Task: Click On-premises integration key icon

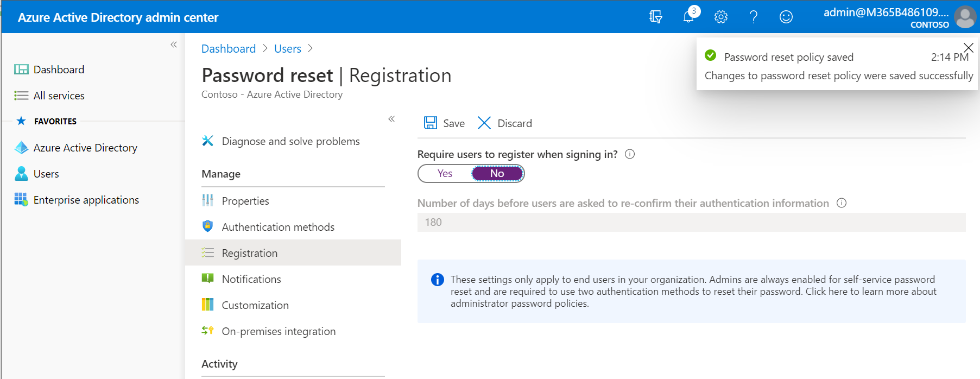Action: click(x=207, y=330)
